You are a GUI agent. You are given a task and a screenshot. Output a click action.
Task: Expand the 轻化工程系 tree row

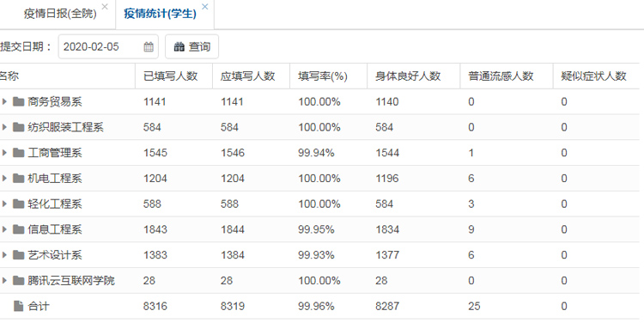point(4,204)
